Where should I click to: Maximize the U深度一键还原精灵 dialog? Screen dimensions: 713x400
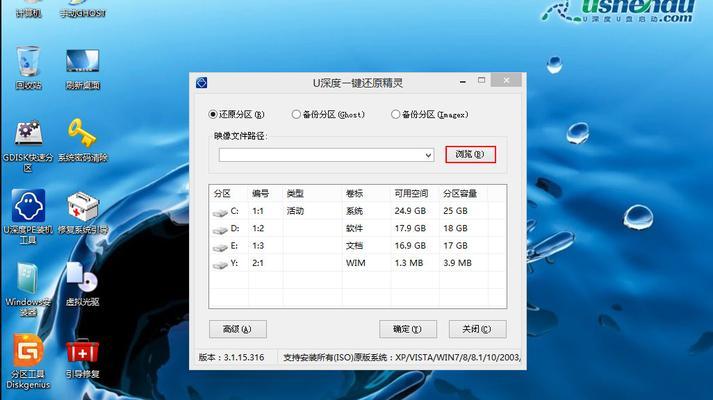pyautogui.click(x=482, y=80)
